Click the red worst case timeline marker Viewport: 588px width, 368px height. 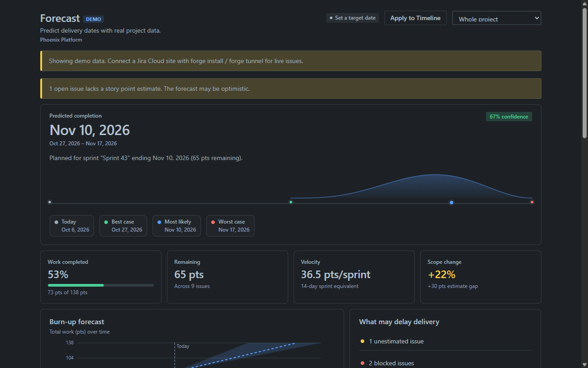point(532,202)
